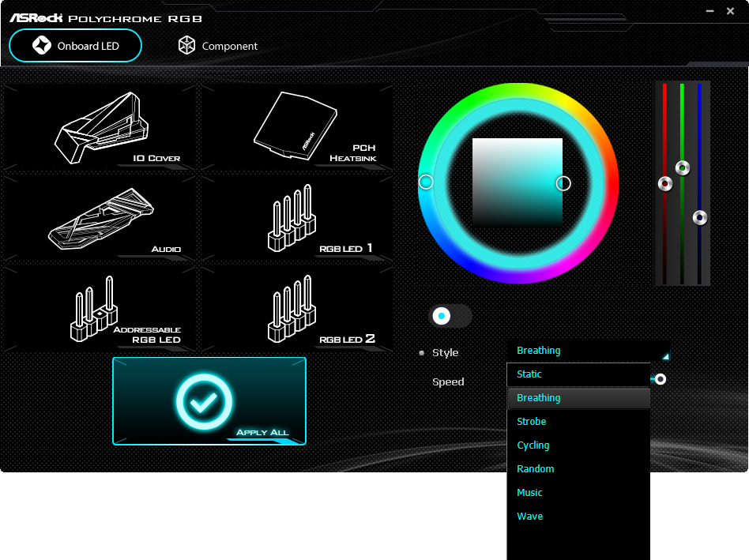
Task: Click the Apply All checkmark button
Action: 209,401
